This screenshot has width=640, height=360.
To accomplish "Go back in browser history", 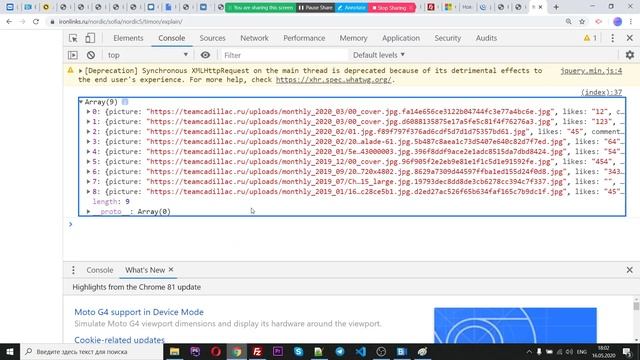I will pyautogui.click(x=9, y=22).
